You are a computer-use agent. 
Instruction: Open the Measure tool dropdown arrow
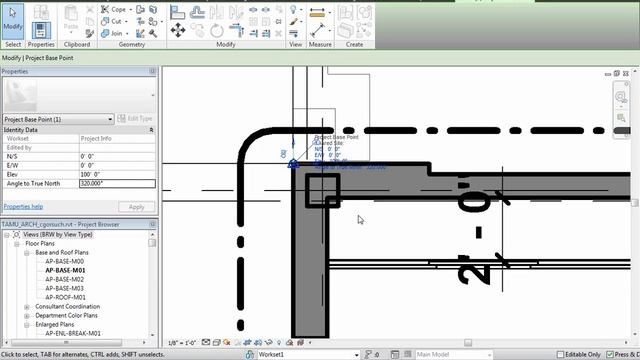[329, 13]
